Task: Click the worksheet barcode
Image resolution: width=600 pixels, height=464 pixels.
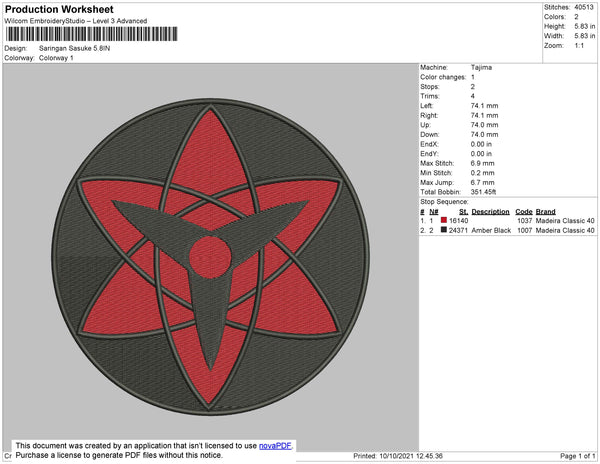Action: point(91,34)
